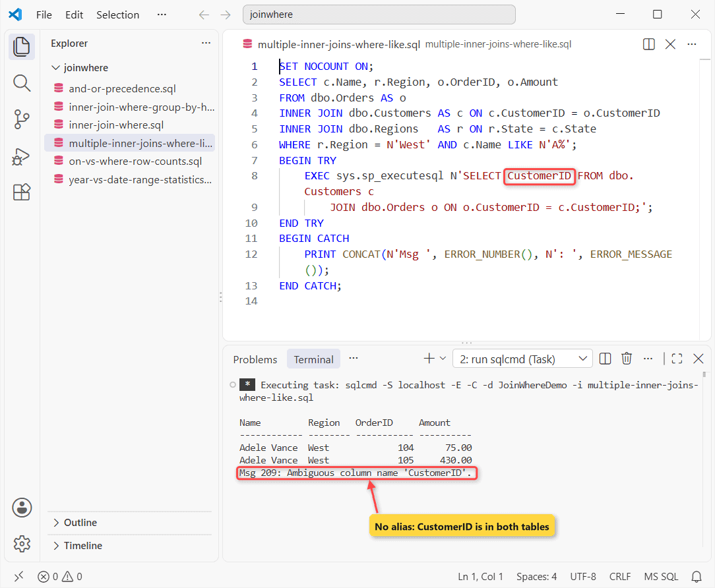Open the Edit menu
Screen dimensions: 715x588
pyautogui.click(x=75, y=15)
